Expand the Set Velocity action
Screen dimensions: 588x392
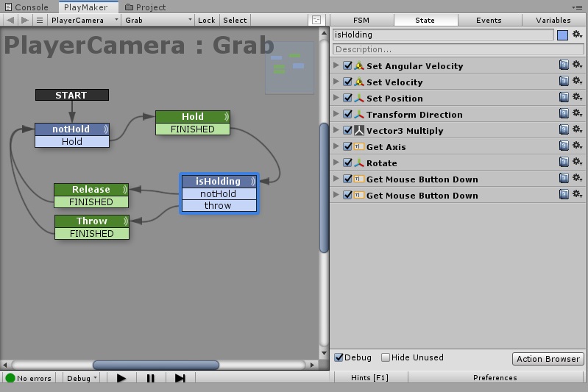coord(336,82)
